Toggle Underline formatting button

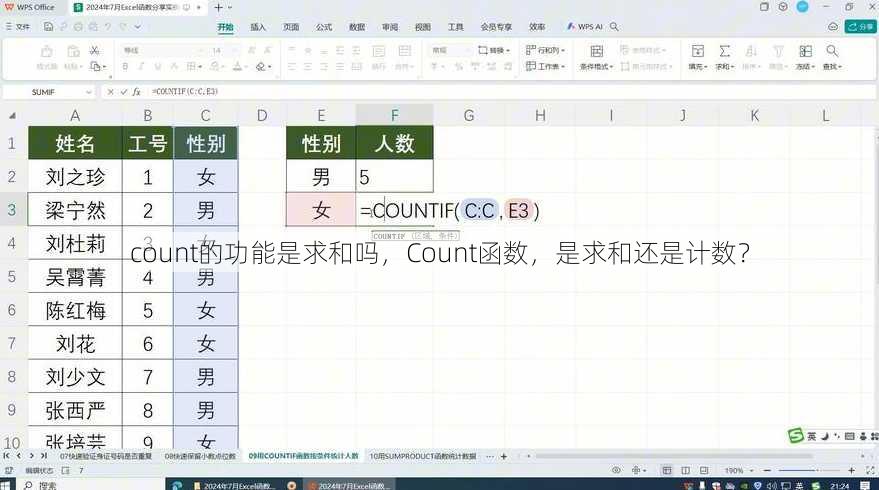point(158,67)
